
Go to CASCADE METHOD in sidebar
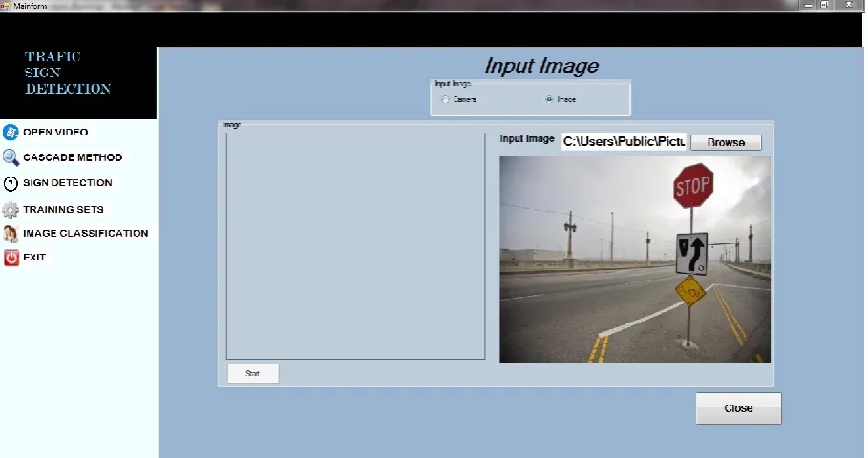pyautogui.click(x=73, y=157)
